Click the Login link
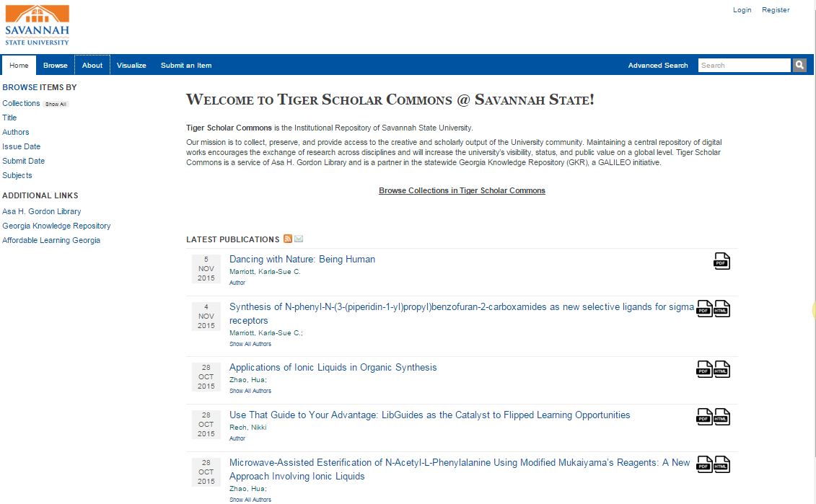Image resolution: width=816 pixels, height=504 pixels. click(742, 10)
